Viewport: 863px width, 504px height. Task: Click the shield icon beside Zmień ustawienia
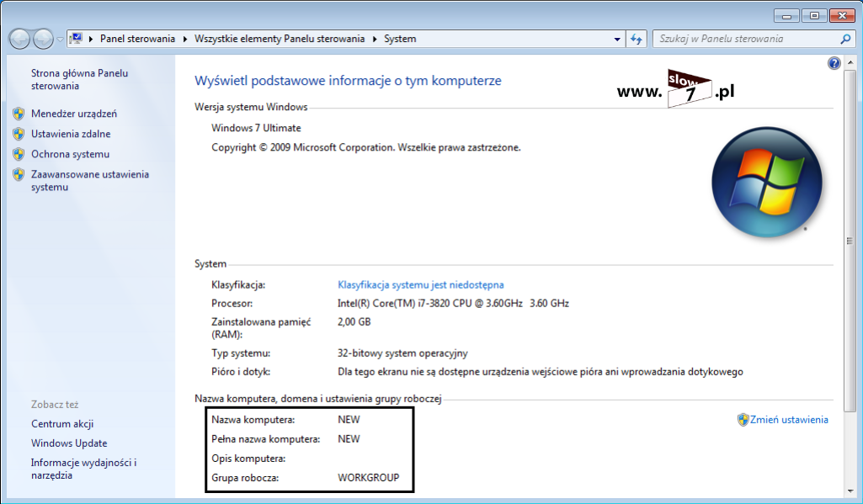(x=743, y=419)
